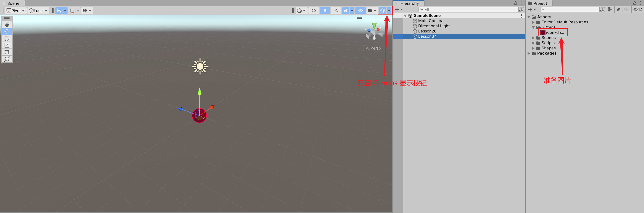Collapse the Assets folder
644x213 pixels.
529,17
